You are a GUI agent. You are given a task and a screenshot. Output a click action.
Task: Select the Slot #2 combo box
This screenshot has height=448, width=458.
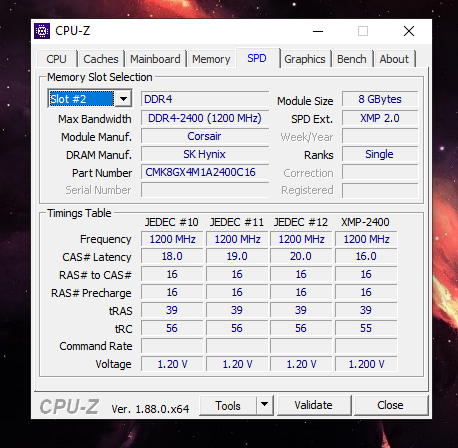tap(90, 99)
